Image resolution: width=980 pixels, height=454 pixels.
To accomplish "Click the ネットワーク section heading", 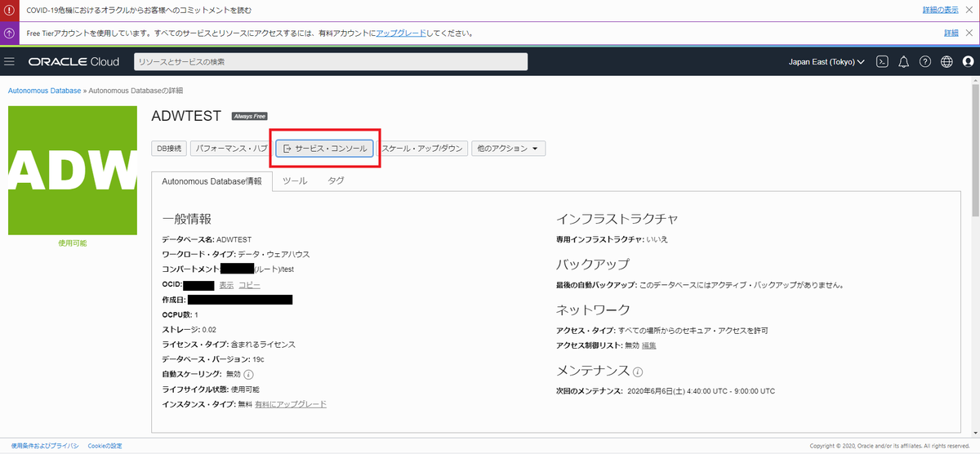I will pyautogui.click(x=593, y=309).
